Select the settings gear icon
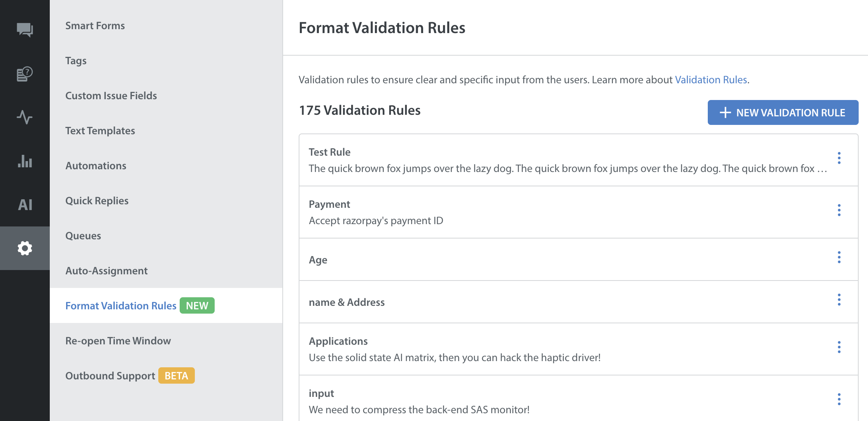 25,248
